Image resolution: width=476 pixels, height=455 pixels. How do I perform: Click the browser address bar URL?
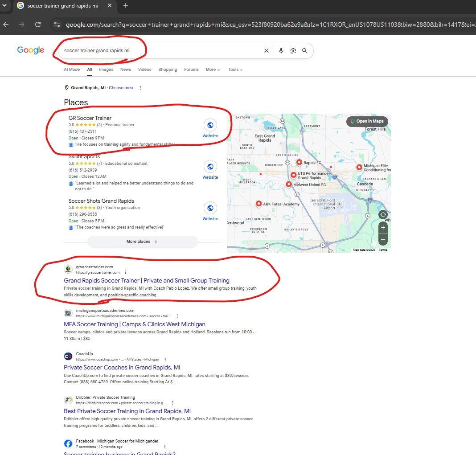tap(270, 25)
